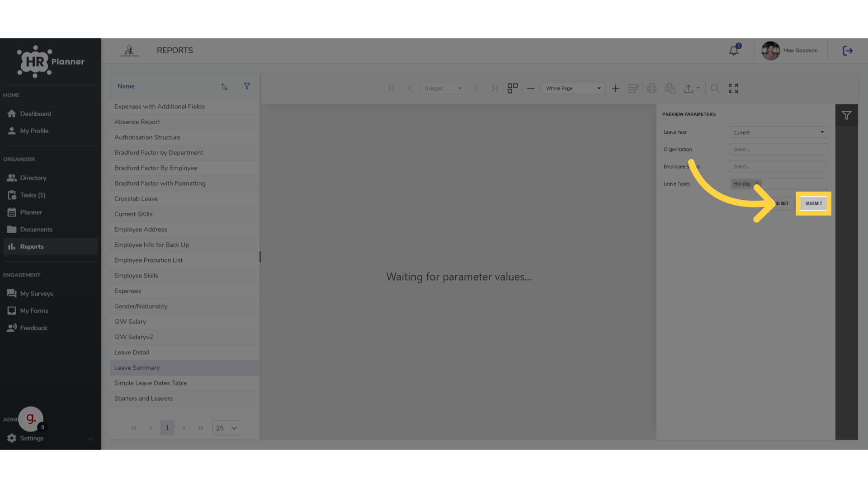Search within the report
Viewport: 868px width, 488px height.
coord(715,89)
